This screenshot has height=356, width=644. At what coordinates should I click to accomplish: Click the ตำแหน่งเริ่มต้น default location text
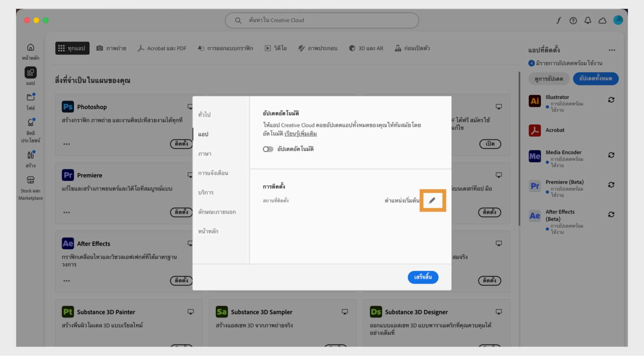point(402,201)
